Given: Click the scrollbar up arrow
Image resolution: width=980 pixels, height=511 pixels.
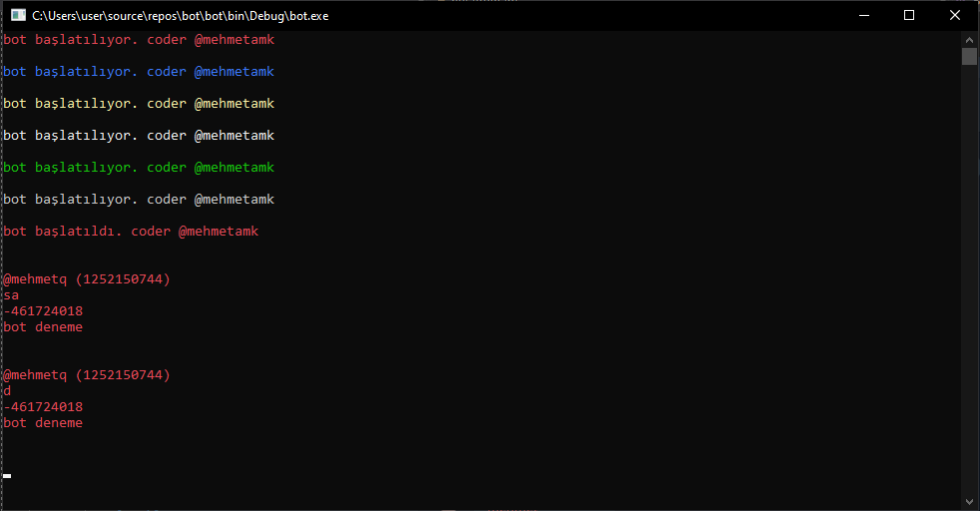Looking at the screenshot, I should (969, 38).
